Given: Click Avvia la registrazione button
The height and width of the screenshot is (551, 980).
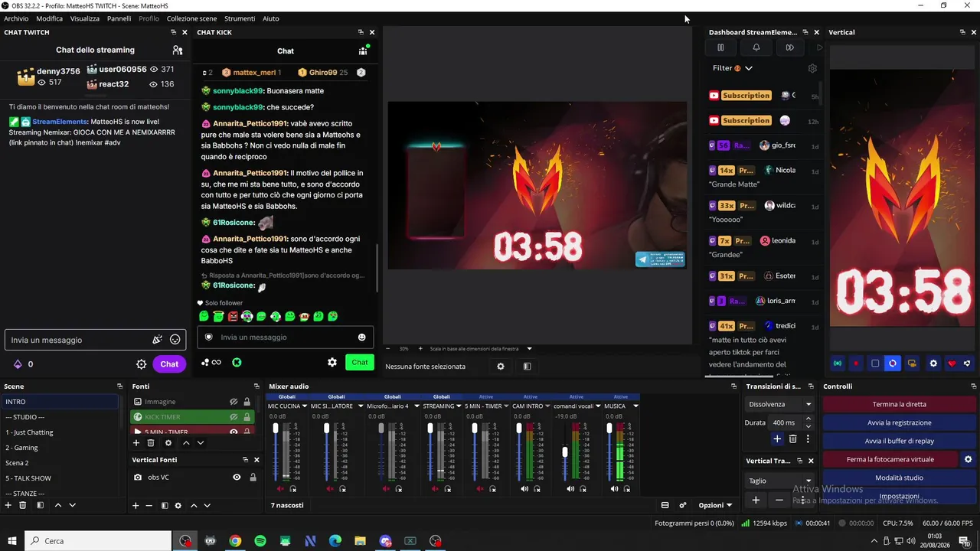Looking at the screenshot, I should tap(900, 422).
